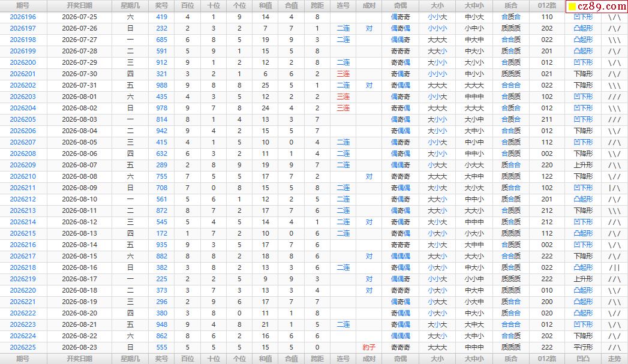The image size is (628, 364).
Task: Select 合合合 in row 2026223
Action: point(511,325)
